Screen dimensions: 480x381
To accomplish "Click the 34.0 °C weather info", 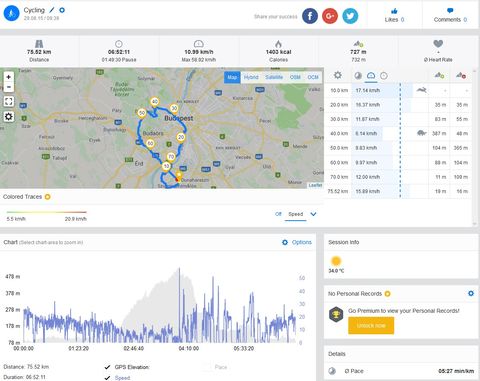I will tap(336, 265).
